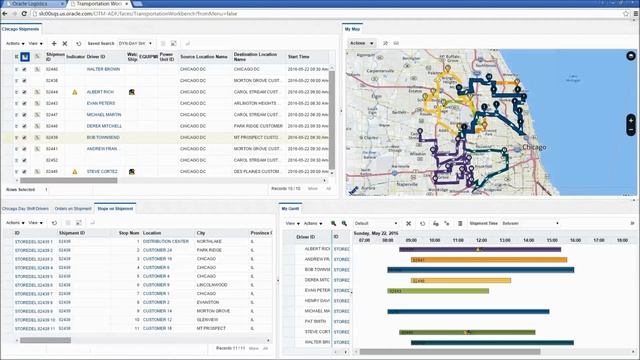Image resolution: width=640 pixels, height=360 pixels.
Task: Click the X icon in the Gantt toolbar
Action: click(x=408, y=223)
